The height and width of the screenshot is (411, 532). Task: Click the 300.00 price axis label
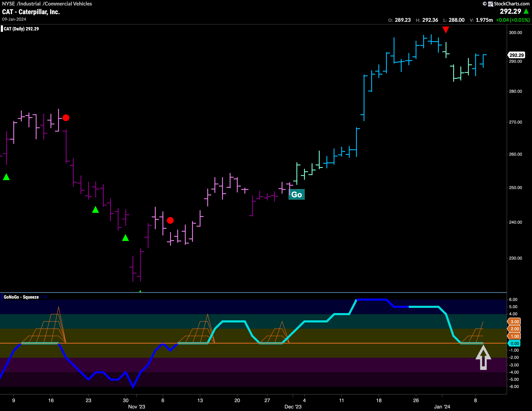point(516,33)
